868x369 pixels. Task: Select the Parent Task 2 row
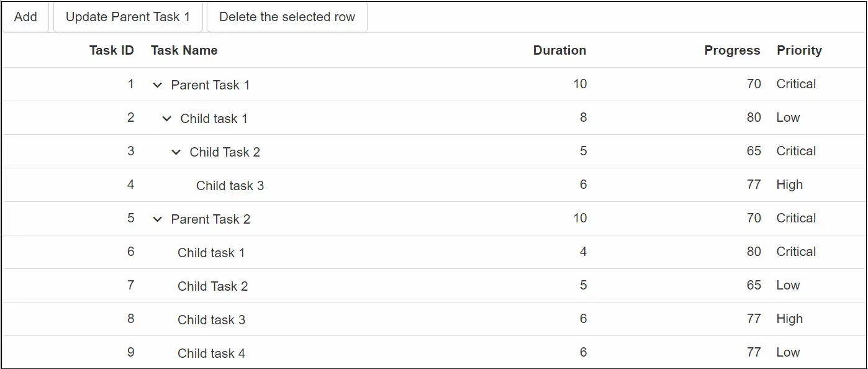tap(211, 219)
